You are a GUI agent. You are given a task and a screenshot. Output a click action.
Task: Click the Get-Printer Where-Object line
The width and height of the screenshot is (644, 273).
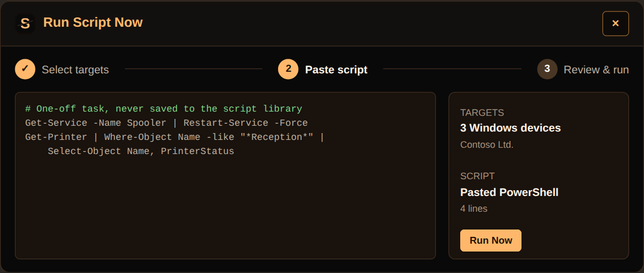tap(175, 137)
